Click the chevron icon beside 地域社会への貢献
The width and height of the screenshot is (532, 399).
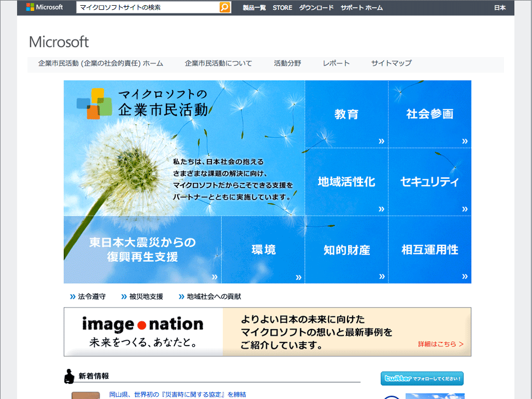(x=181, y=297)
